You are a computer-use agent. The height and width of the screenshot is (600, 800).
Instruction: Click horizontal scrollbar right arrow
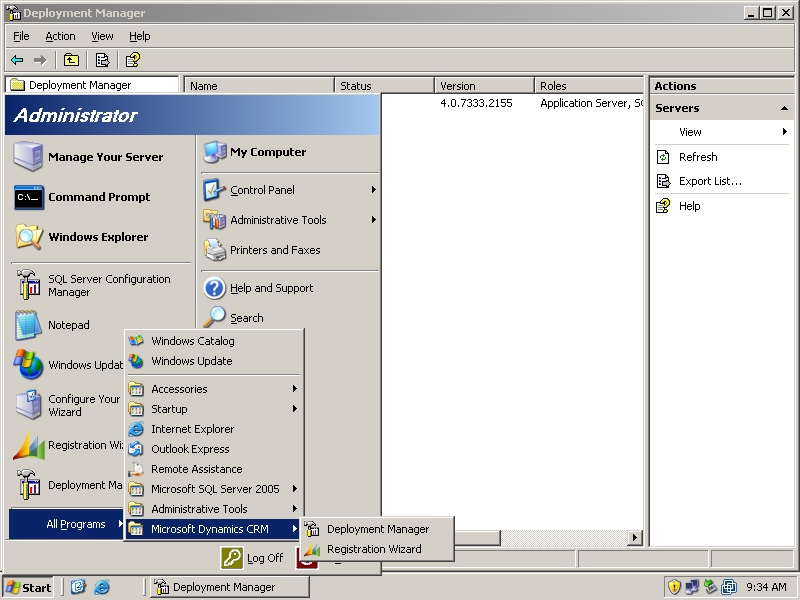634,538
